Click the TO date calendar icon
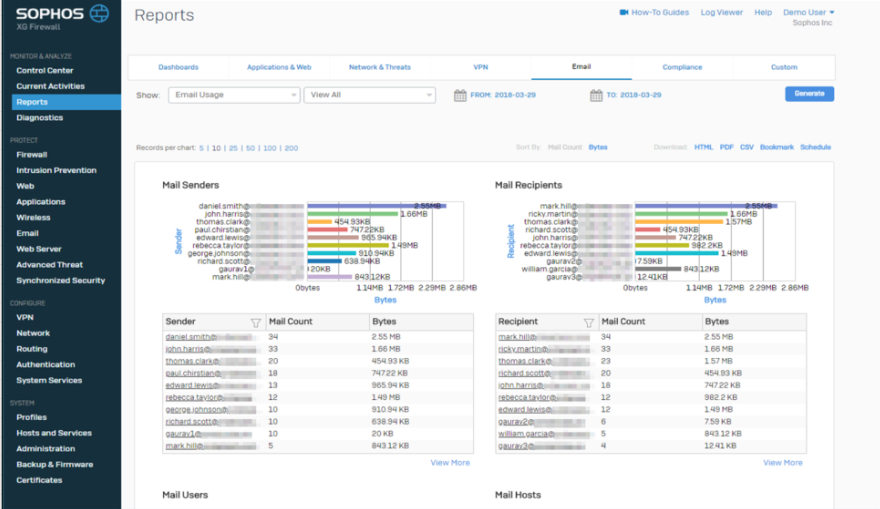Image resolution: width=880 pixels, height=509 pixels. (x=597, y=95)
